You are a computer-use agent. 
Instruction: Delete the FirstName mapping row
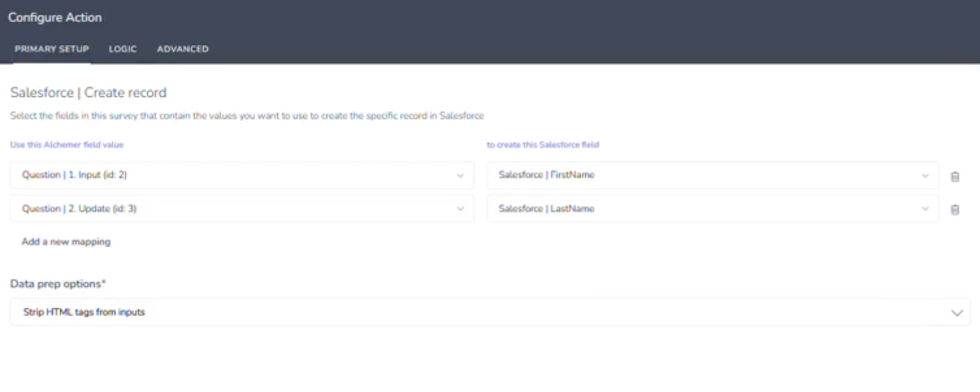tap(955, 176)
